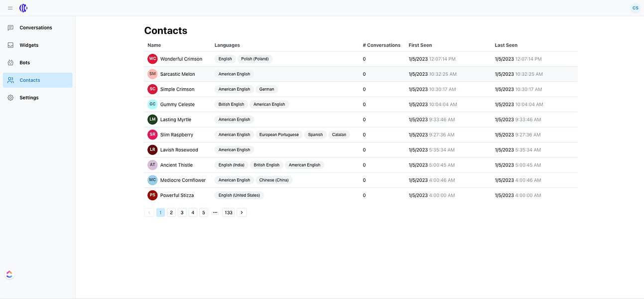Expand pagination ellipsis for more pages
The image size is (644, 299).
point(215,212)
